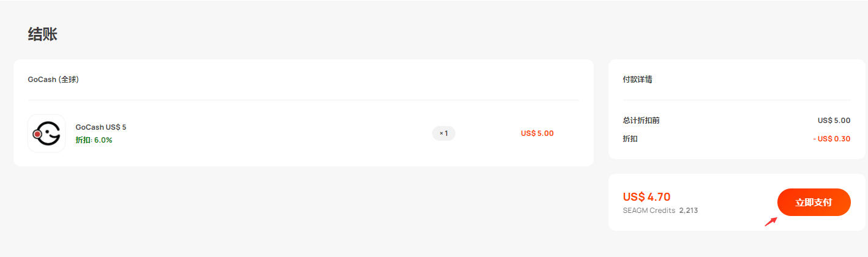The width and height of the screenshot is (868, 257).
Task: Select the red US$ 5.00 item price
Action: pos(537,133)
